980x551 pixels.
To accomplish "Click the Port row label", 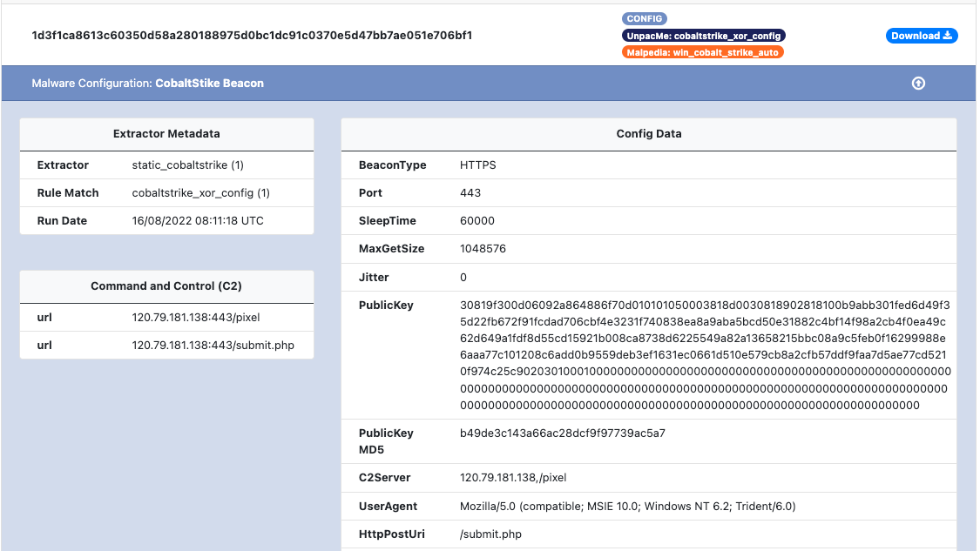I will (x=370, y=193).
